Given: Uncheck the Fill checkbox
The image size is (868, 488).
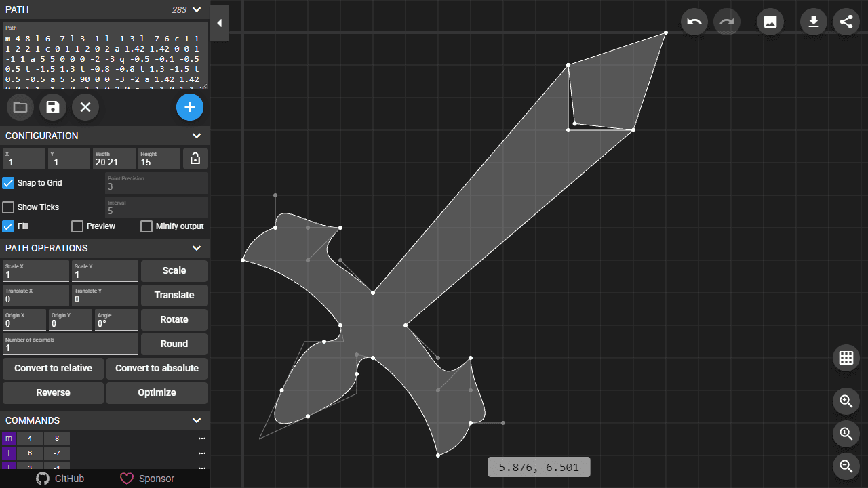Looking at the screenshot, I should coord(8,226).
